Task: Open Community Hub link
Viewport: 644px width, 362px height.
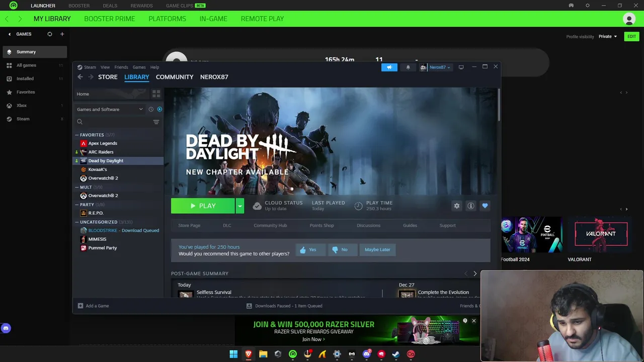Action: click(270, 225)
